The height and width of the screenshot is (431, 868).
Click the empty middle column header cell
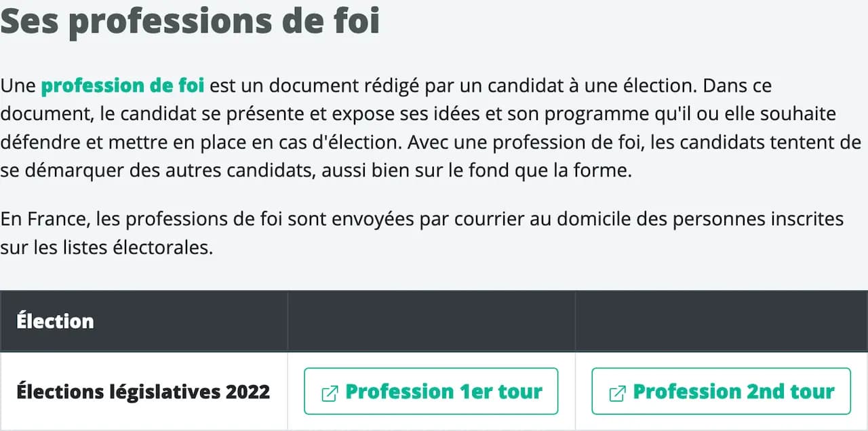(431, 321)
